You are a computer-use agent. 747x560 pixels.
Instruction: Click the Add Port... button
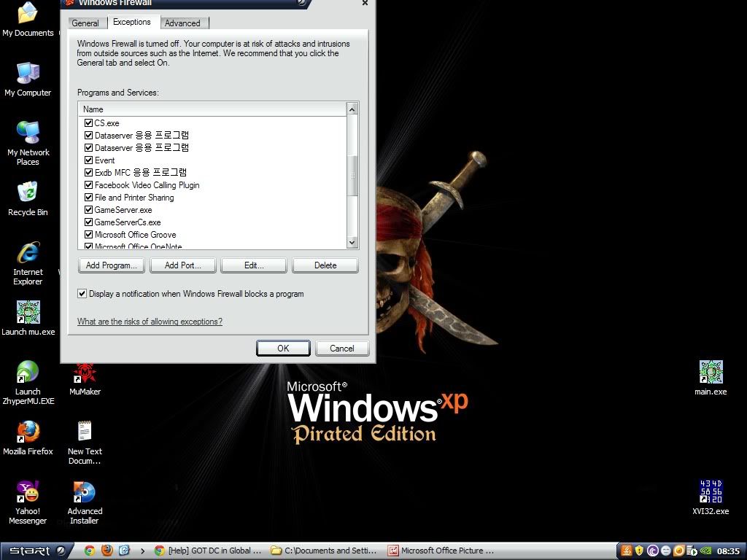182,265
